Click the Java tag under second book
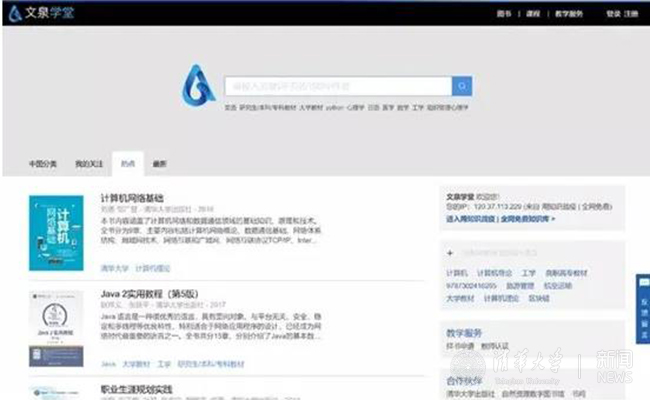Viewport: 650px width, 400px height. 108,364
